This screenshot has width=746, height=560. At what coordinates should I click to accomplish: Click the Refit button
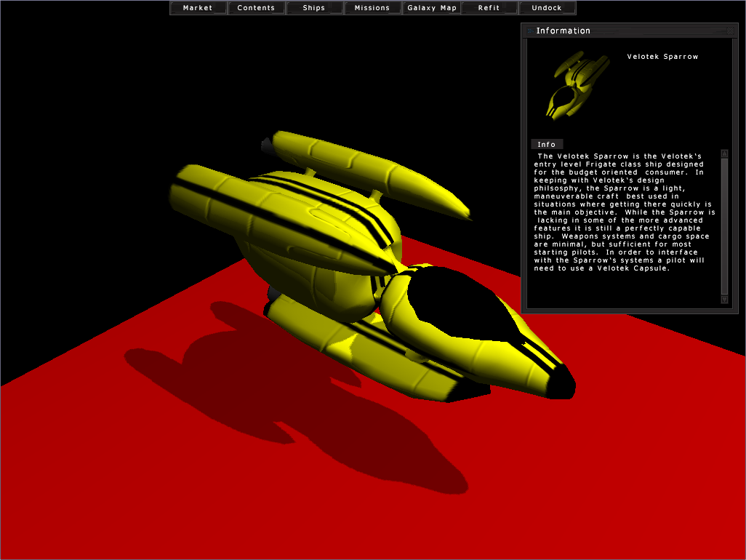489,8
